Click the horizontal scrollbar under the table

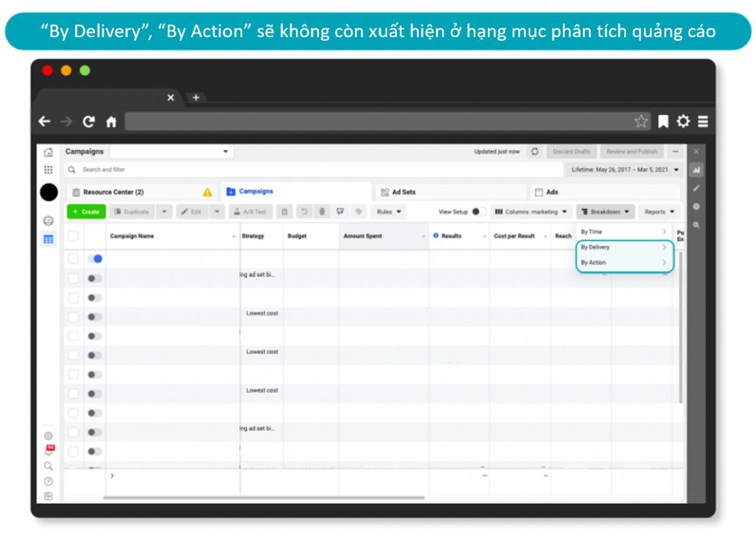pos(264,498)
